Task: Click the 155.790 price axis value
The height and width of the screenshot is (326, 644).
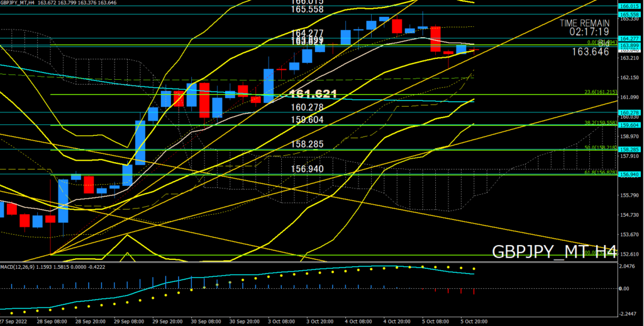Action: click(629, 195)
